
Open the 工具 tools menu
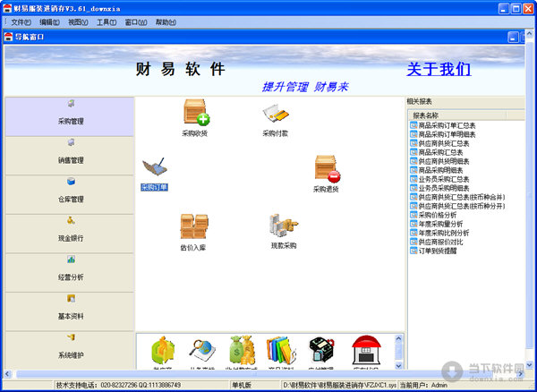(107, 21)
